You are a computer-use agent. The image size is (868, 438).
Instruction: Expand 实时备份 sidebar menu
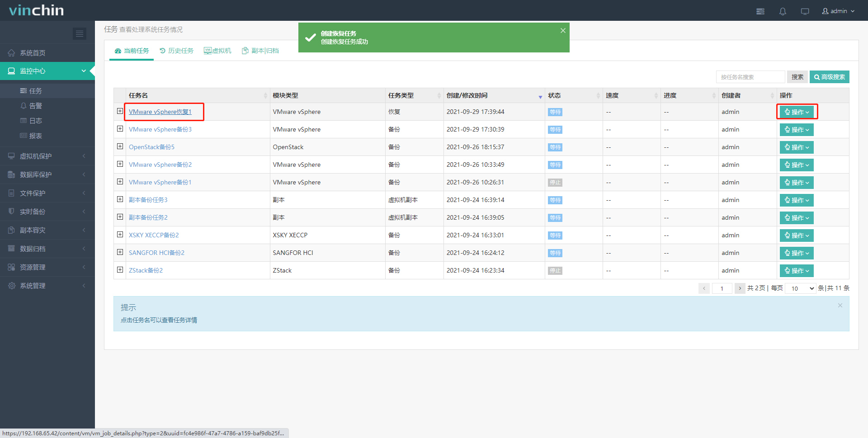(47, 212)
